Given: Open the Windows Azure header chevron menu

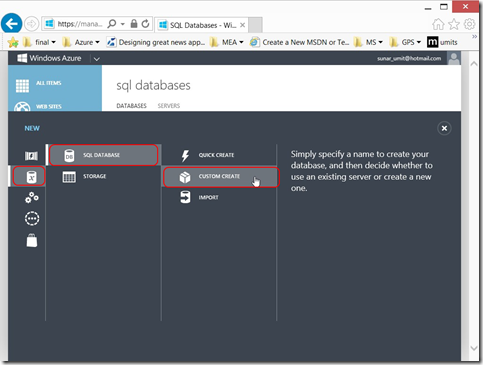Looking at the screenshot, I should coord(96,59).
